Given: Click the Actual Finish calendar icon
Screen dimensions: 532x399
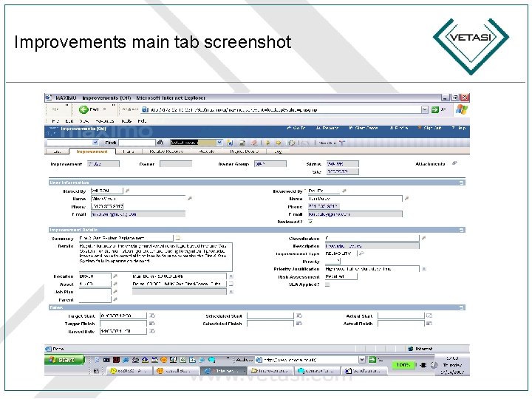Looking at the screenshot, I should 429,324.
